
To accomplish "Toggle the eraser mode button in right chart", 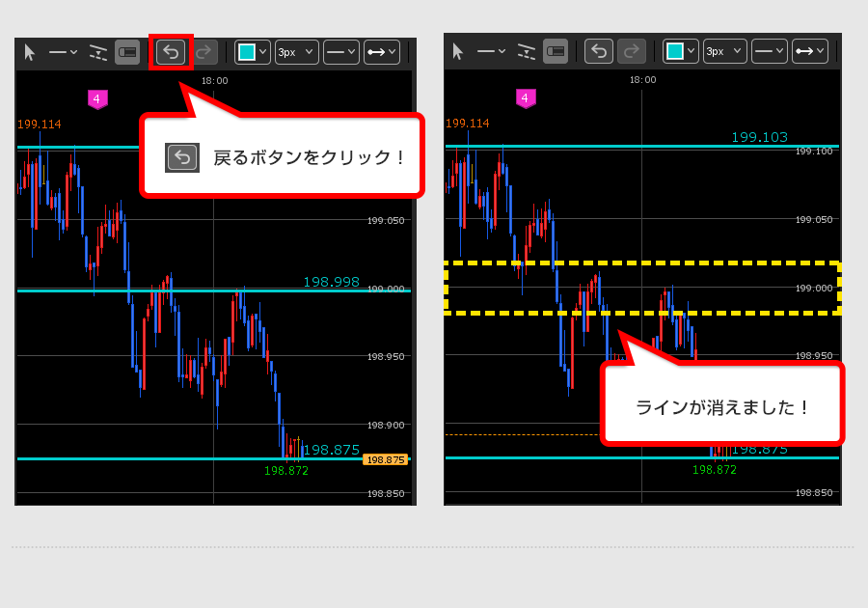I will pos(556,51).
